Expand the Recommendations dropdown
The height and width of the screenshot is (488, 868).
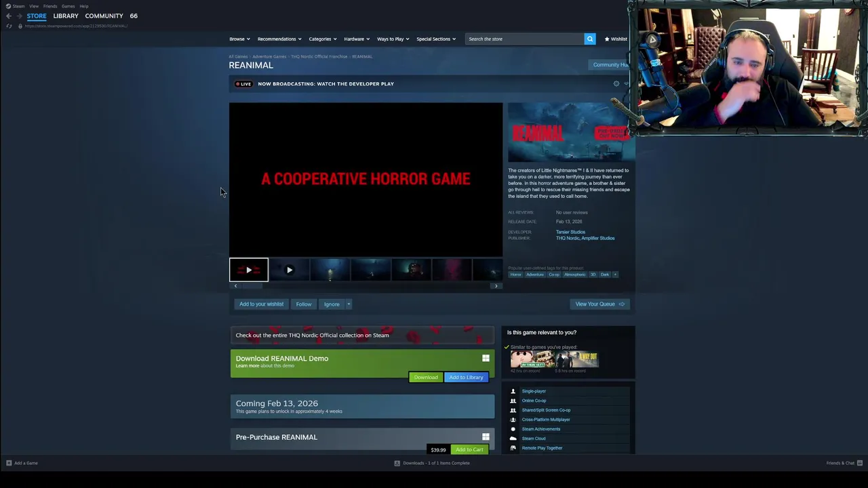tap(279, 39)
